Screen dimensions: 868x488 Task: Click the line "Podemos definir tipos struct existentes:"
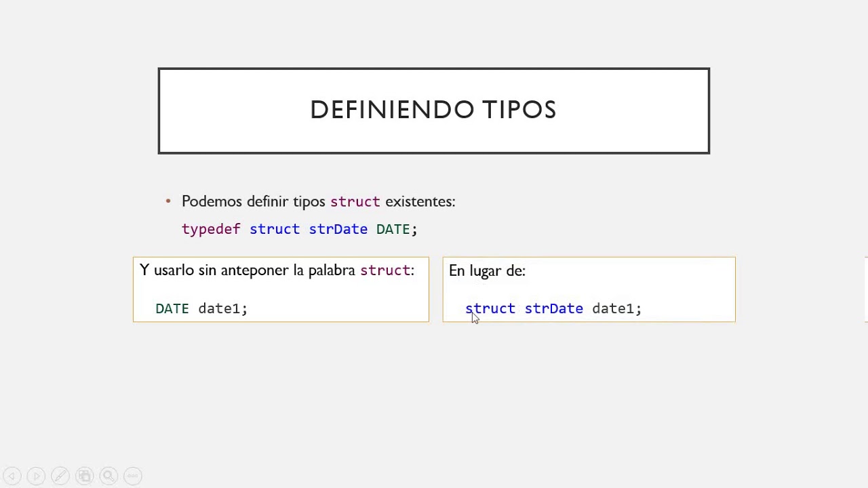(318, 201)
